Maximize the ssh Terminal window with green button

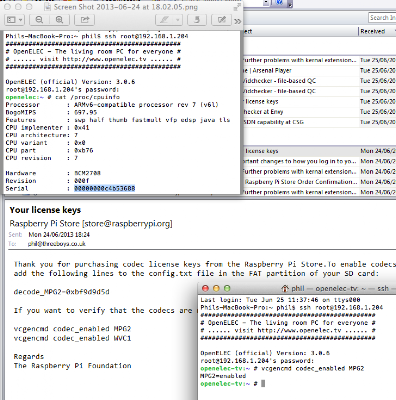coord(227,288)
